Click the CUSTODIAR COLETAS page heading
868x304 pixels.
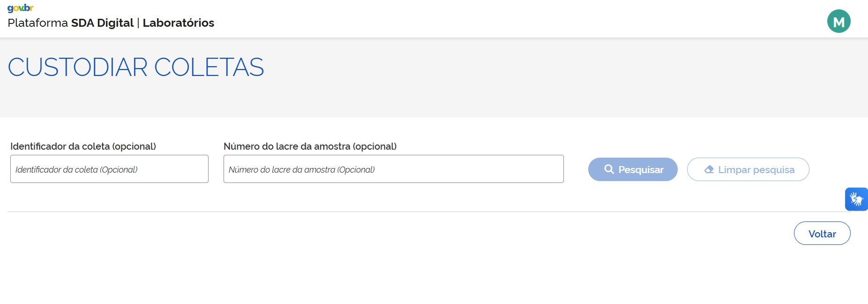[136, 68]
